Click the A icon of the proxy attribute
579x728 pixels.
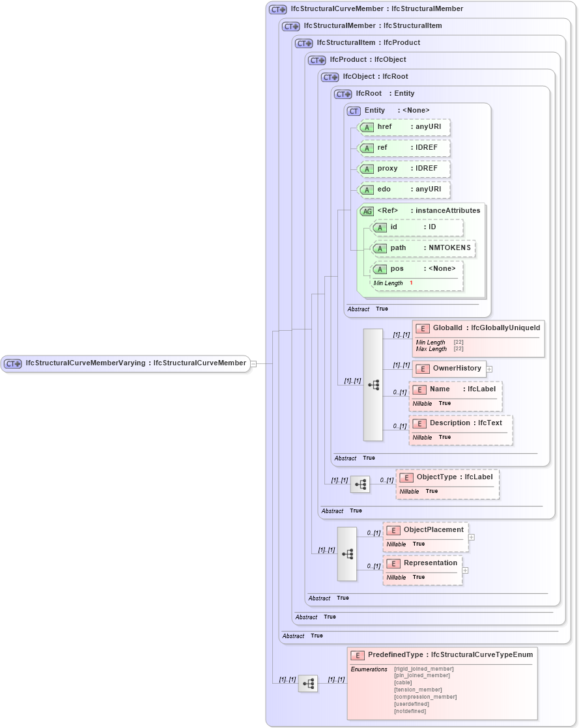(x=367, y=169)
